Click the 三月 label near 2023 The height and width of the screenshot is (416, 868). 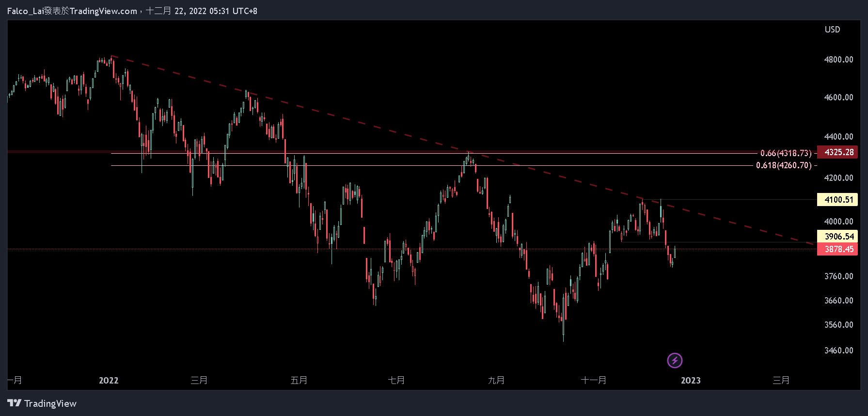(x=781, y=380)
